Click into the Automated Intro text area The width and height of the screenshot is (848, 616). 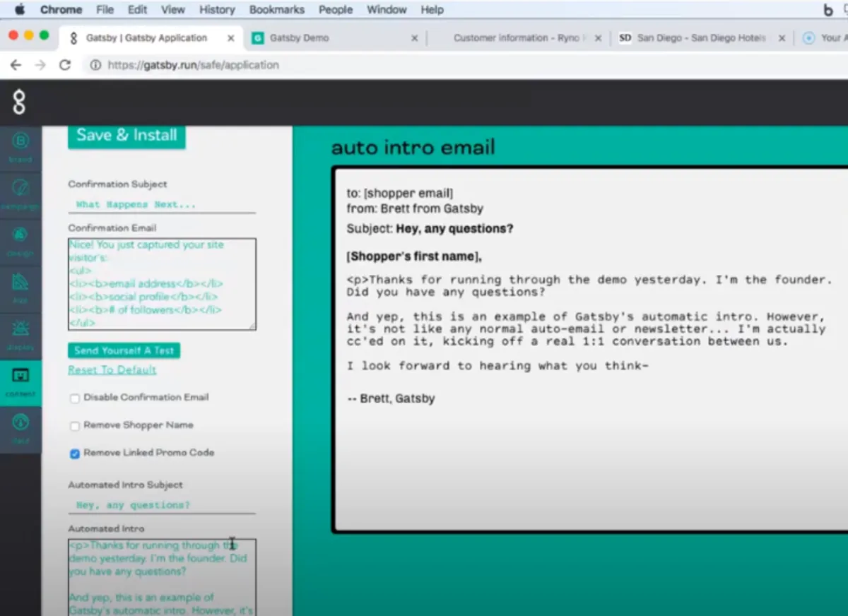click(162, 577)
